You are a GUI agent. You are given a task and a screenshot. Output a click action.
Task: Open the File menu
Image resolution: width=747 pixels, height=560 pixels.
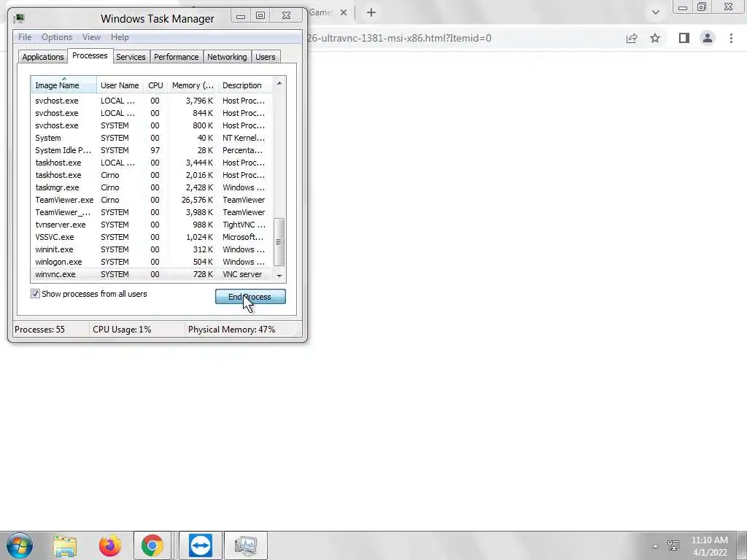click(25, 37)
